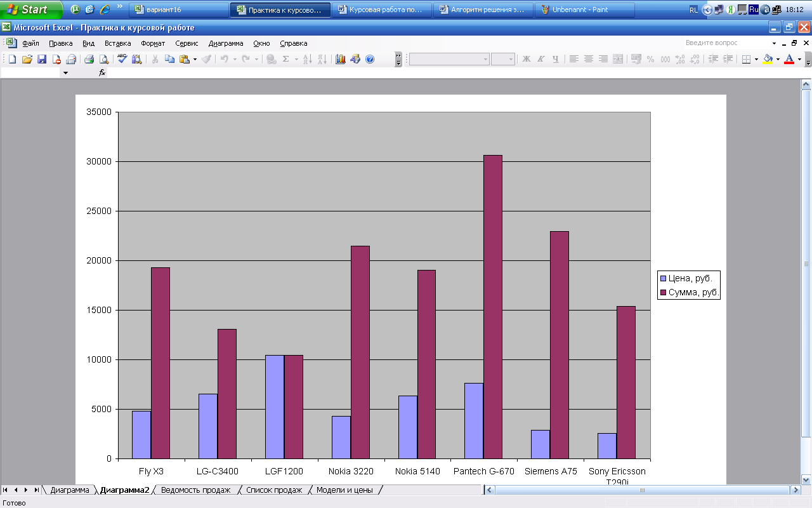This screenshot has height=508, width=812.
Task: Click the E-mail envelope toolbar icon
Action: (71, 59)
